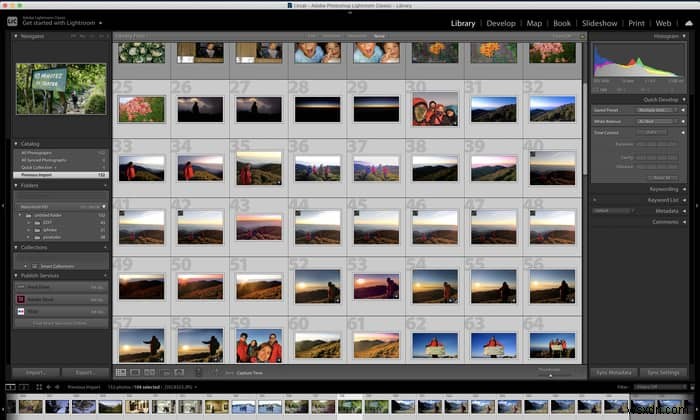Set up Hard Drive publish service
Screen dimensions: 700x420
click(60, 287)
